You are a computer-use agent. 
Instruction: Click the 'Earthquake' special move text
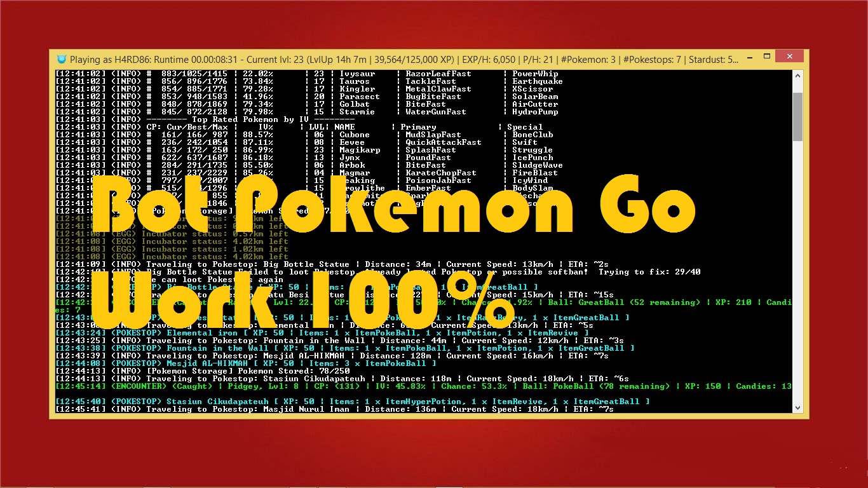click(x=538, y=81)
